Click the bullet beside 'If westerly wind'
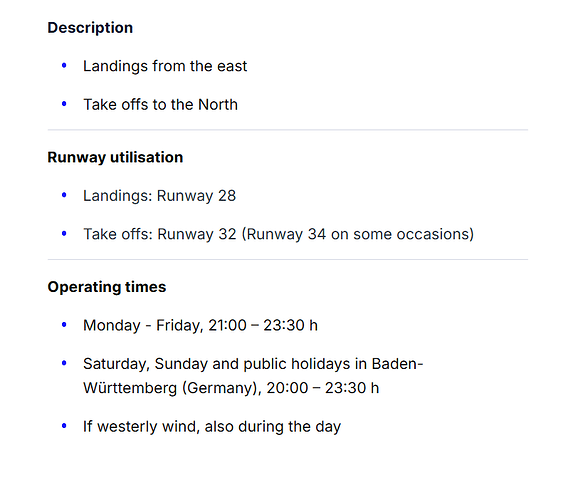Screen dimensions: 578x500 point(64,426)
